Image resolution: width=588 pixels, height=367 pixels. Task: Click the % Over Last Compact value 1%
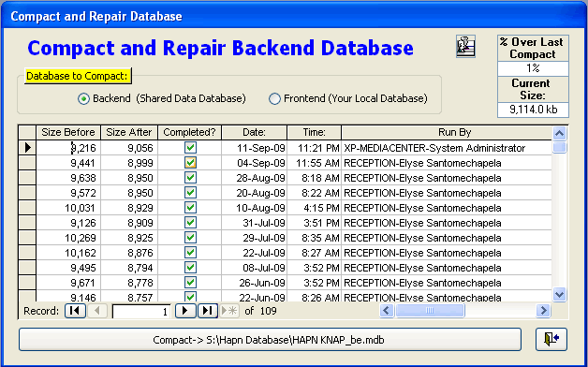coord(534,68)
